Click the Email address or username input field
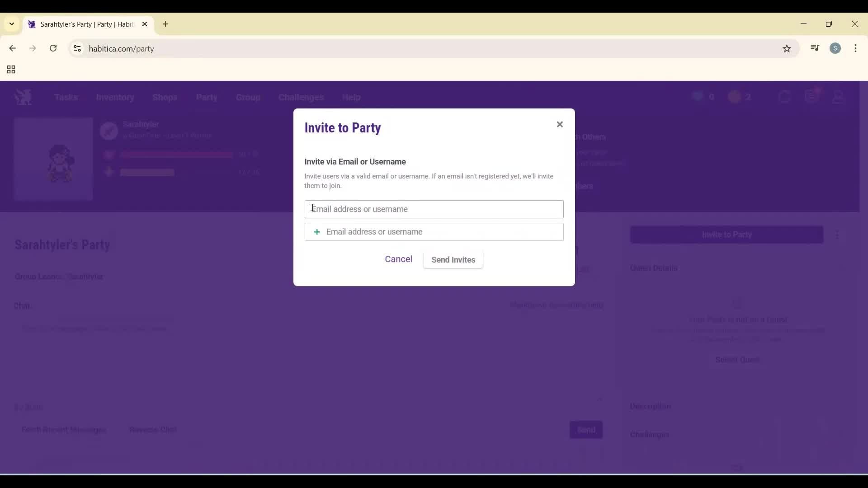868x488 pixels. (x=434, y=209)
